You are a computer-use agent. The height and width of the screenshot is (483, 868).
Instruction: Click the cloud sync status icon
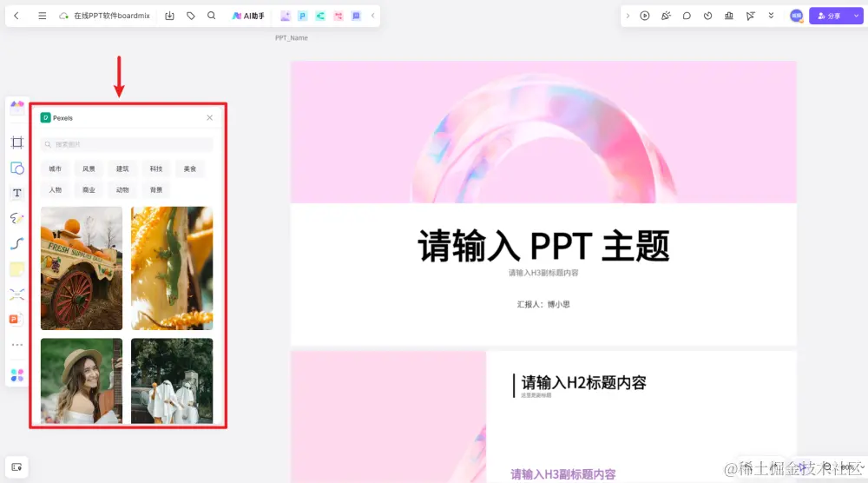63,16
